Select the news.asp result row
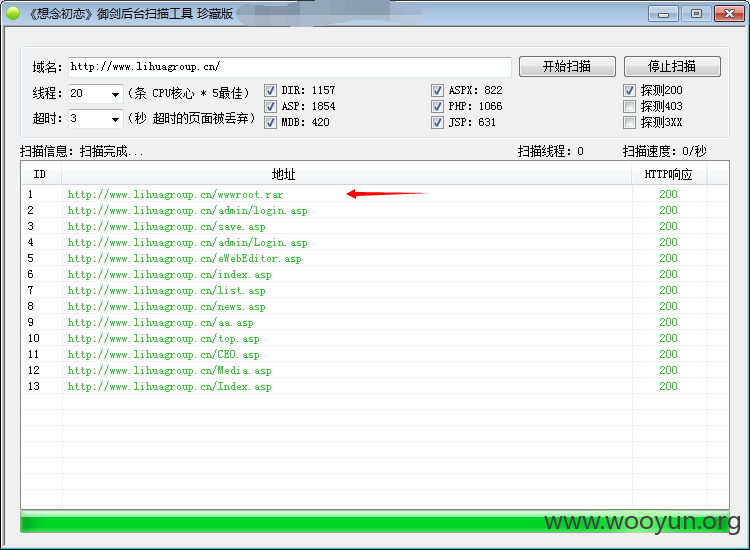This screenshot has height=550, width=750. (x=375, y=307)
